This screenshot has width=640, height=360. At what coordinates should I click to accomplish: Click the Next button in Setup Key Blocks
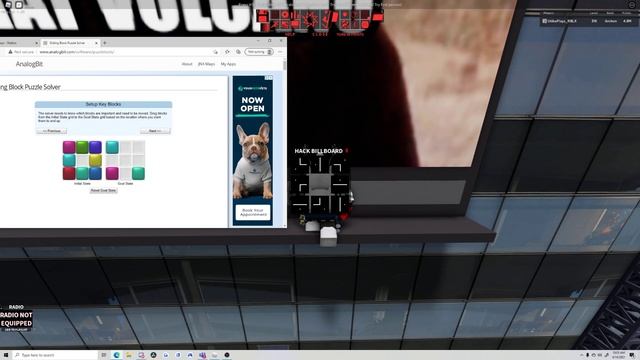pyautogui.click(x=155, y=131)
